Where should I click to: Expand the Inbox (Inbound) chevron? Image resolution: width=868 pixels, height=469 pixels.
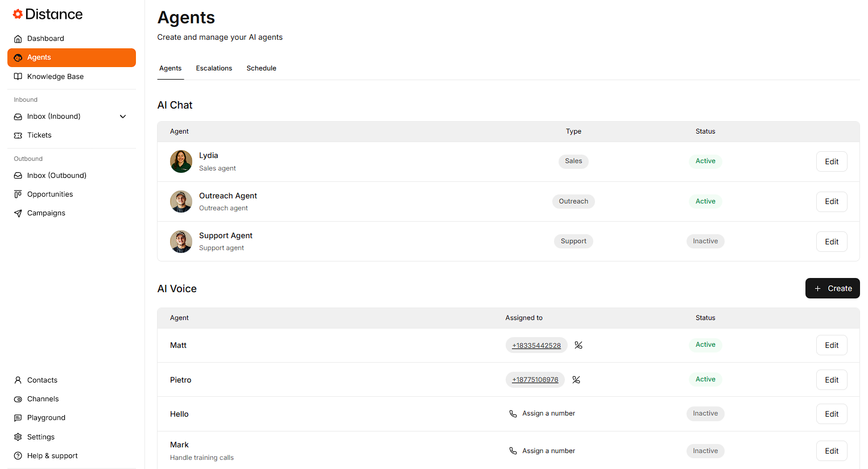click(123, 117)
